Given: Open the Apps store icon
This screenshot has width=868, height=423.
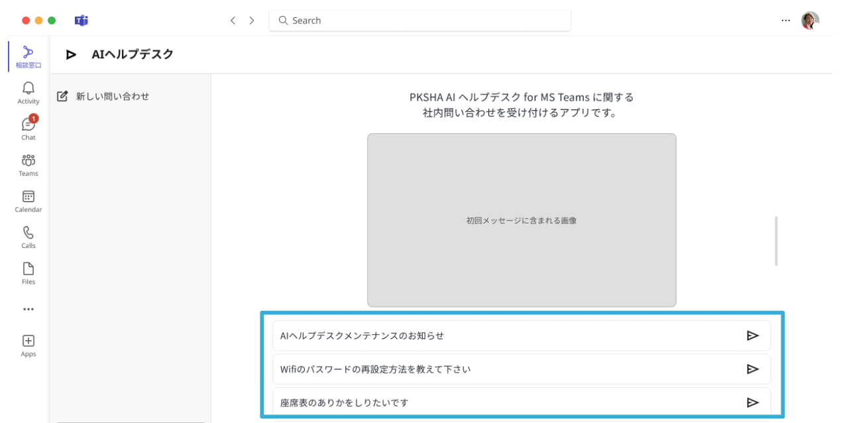Looking at the screenshot, I should pos(28,345).
